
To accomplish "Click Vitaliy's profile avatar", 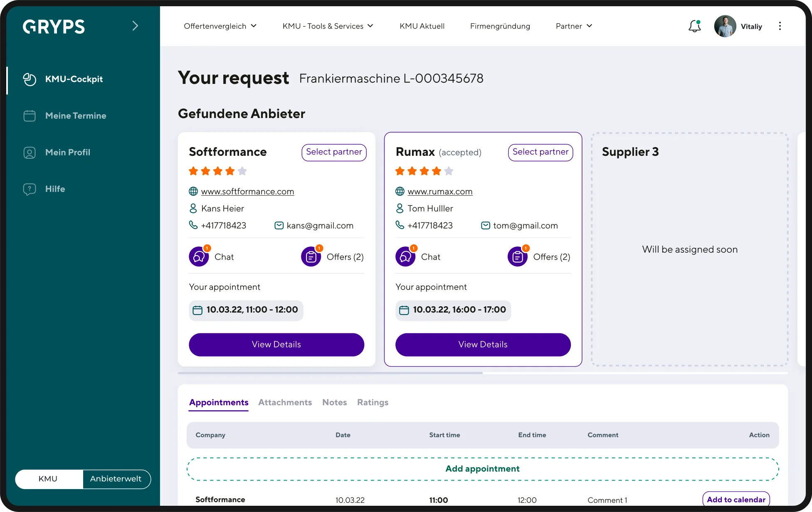I will click(x=725, y=26).
